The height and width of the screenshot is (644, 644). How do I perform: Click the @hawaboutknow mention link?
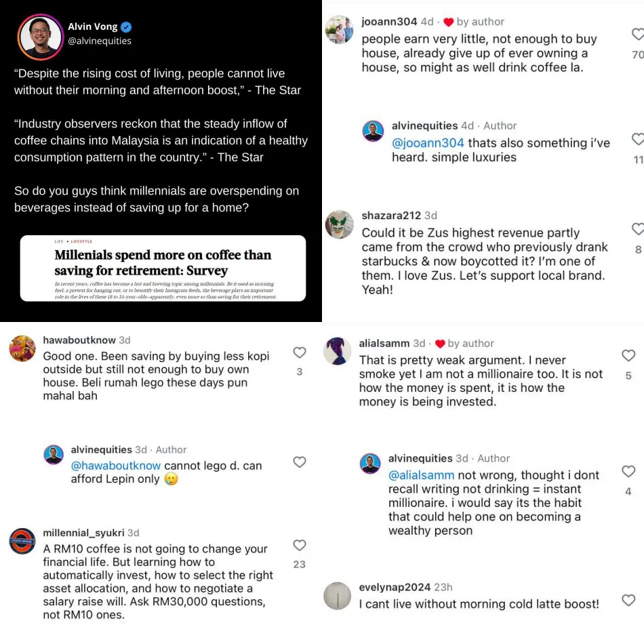(116, 466)
